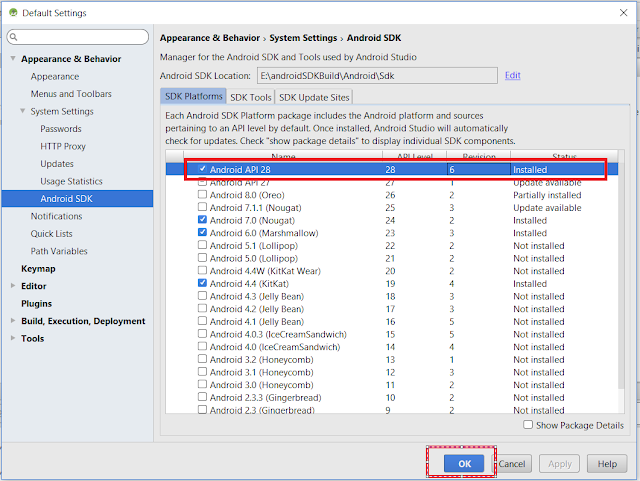Switch to the SDK Tools tab
Viewport: 640px width, 481px height.
251,97
